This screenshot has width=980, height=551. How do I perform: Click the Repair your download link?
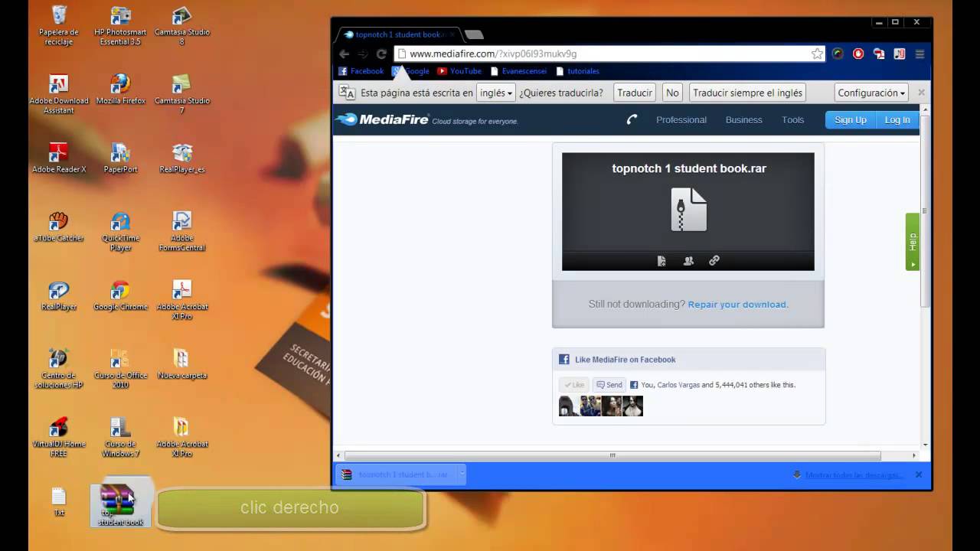click(x=738, y=305)
